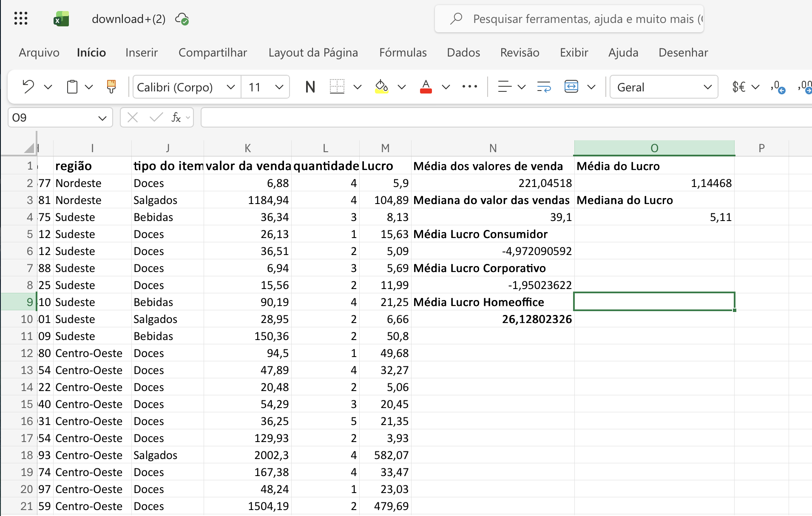Click the currency format icon
812x516 pixels.
coord(739,87)
